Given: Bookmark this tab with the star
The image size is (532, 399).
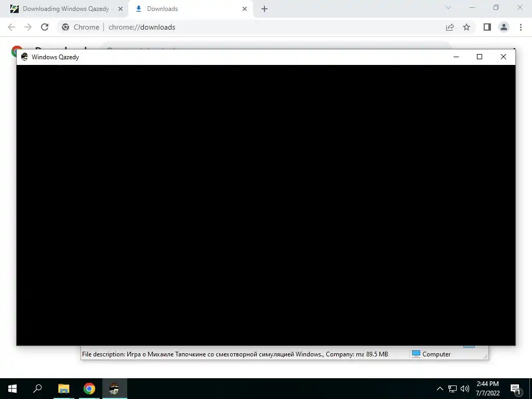Looking at the screenshot, I should point(467,27).
